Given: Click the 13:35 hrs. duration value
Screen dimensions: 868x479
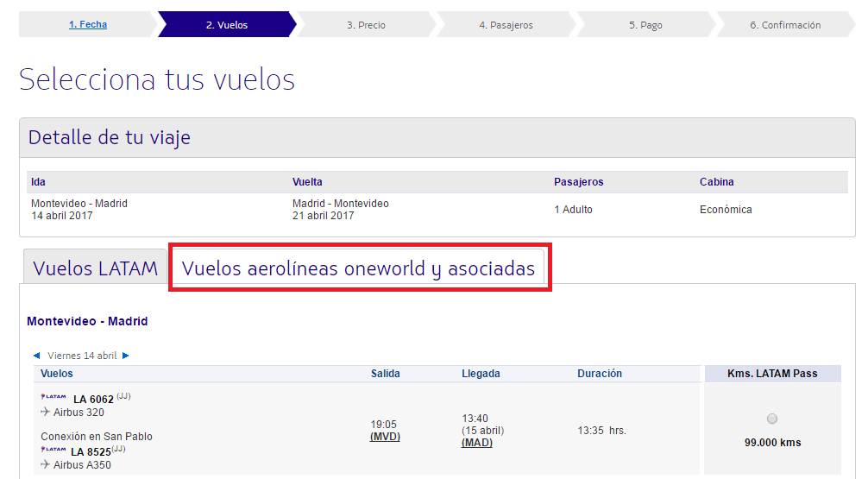Looking at the screenshot, I should (x=601, y=431).
